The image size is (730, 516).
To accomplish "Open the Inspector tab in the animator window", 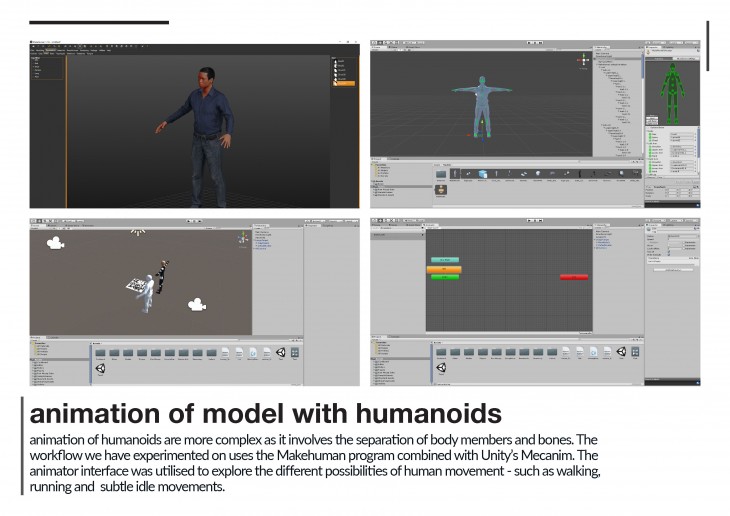I will [655, 227].
